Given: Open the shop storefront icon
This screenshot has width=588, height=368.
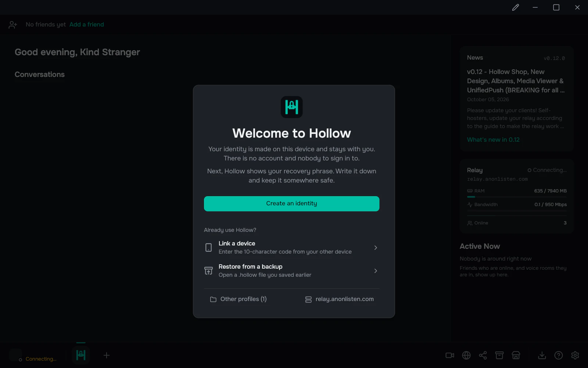Looking at the screenshot, I should pos(516,355).
